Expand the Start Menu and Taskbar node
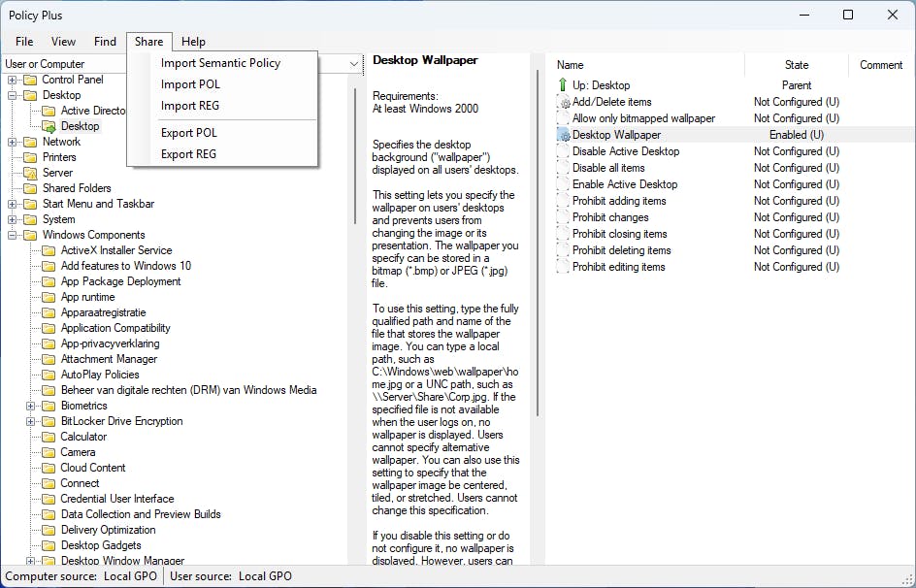The image size is (916, 588). [x=12, y=205]
